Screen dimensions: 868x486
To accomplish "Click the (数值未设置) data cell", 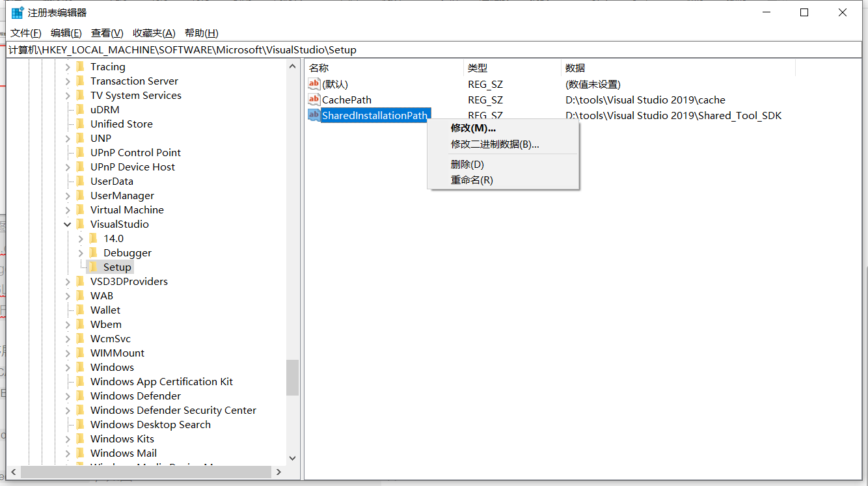I will coord(593,84).
